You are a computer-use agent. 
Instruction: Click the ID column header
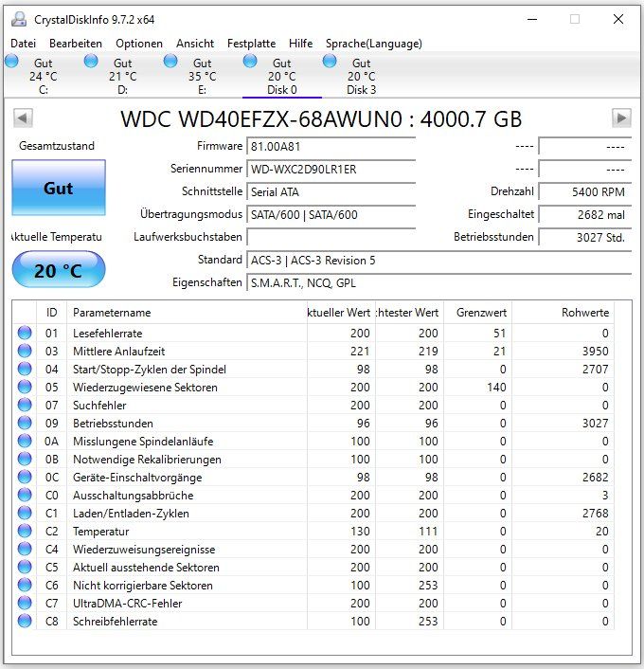tap(51, 313)
